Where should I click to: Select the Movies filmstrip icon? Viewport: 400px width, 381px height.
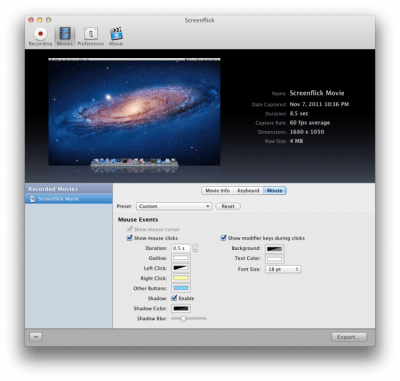pos(65,34)
